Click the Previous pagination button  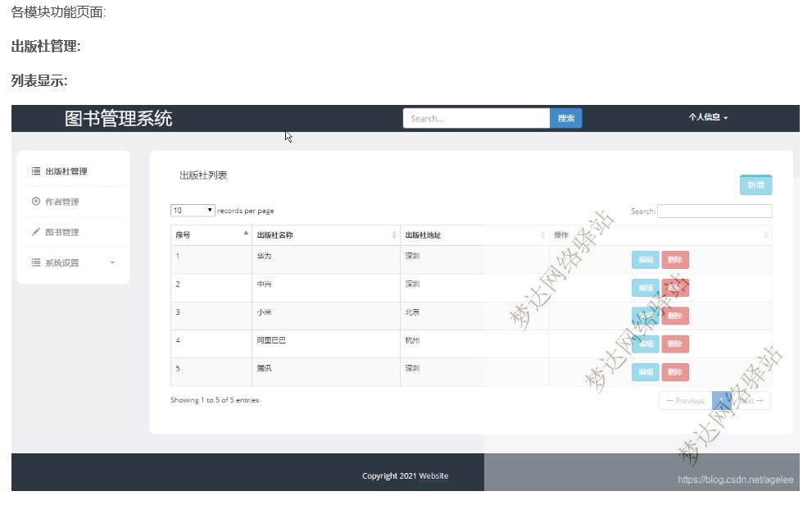click(x=686, y=400)
